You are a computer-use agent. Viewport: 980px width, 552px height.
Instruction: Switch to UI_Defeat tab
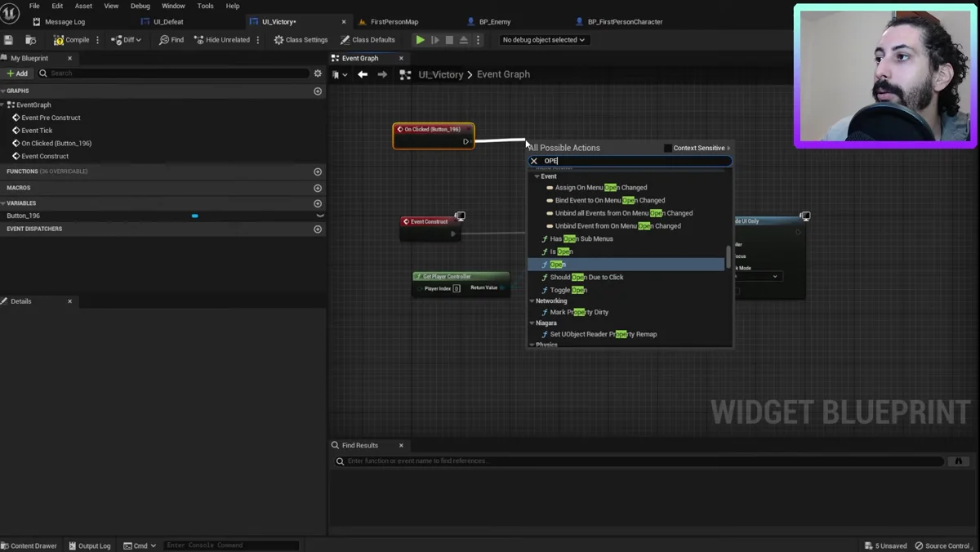(x=168, y=22)
